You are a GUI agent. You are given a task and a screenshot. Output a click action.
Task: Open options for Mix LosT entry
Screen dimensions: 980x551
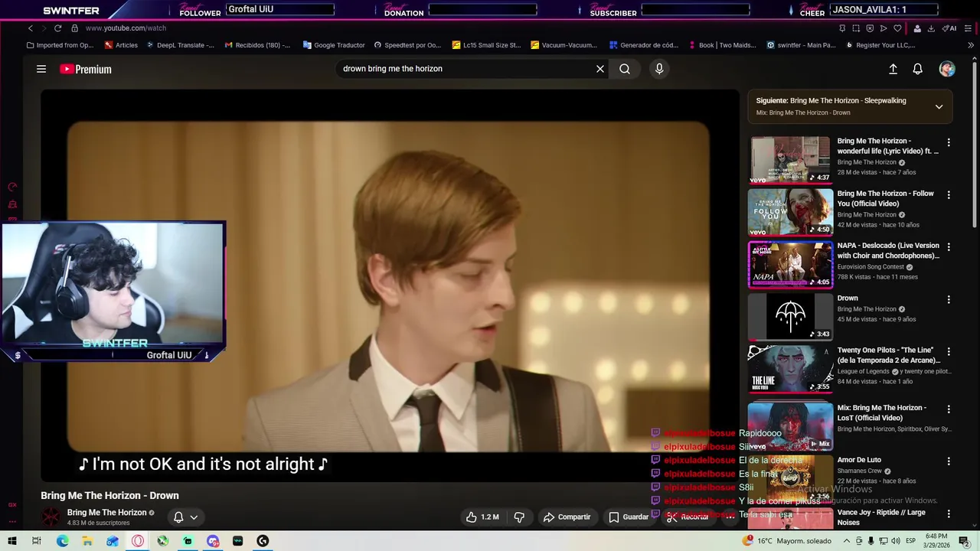point(949,409)
